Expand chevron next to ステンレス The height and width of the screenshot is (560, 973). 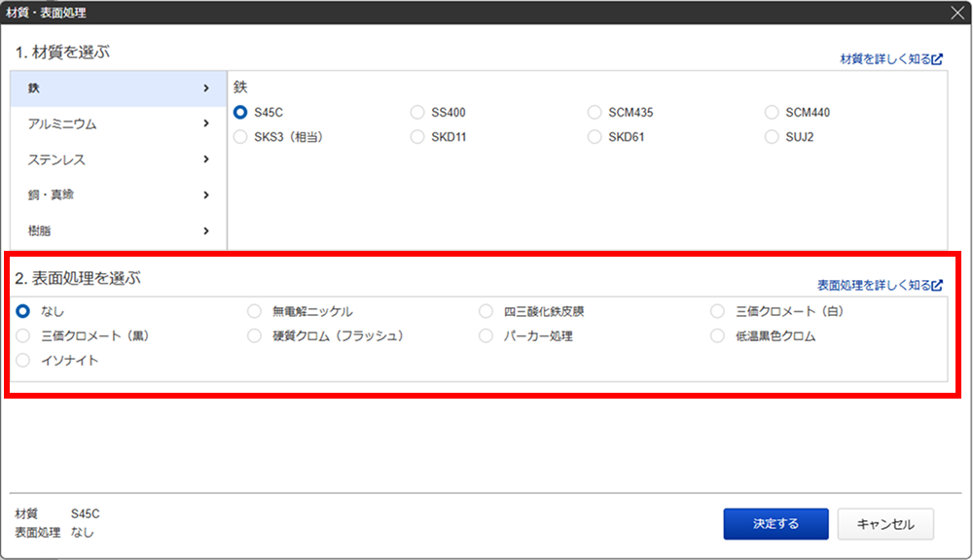click(x=206, y=159)
